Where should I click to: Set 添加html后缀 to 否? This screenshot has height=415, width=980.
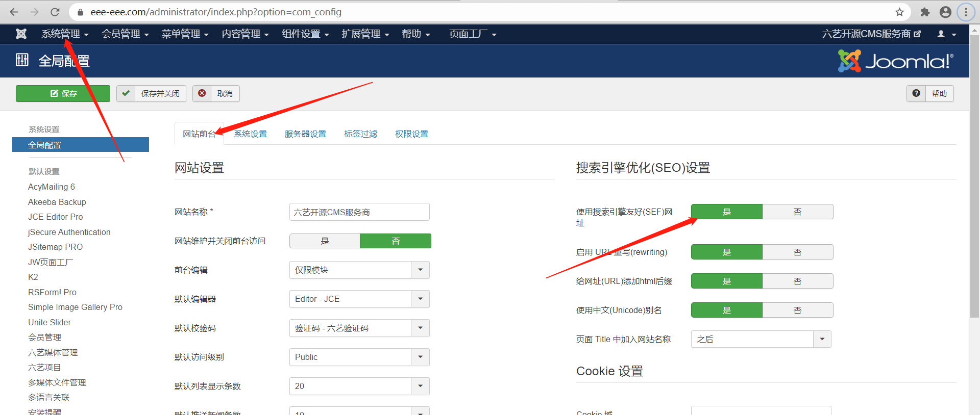(798, 281)
